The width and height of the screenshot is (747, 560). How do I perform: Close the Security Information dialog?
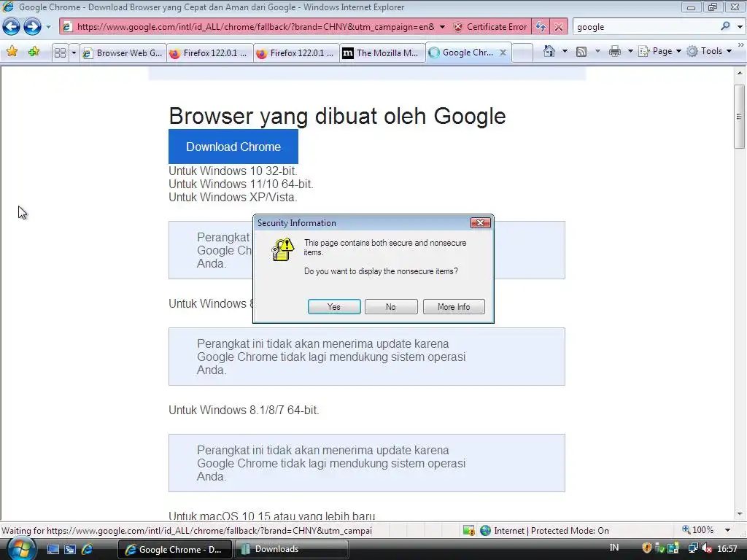click(480, 223)
